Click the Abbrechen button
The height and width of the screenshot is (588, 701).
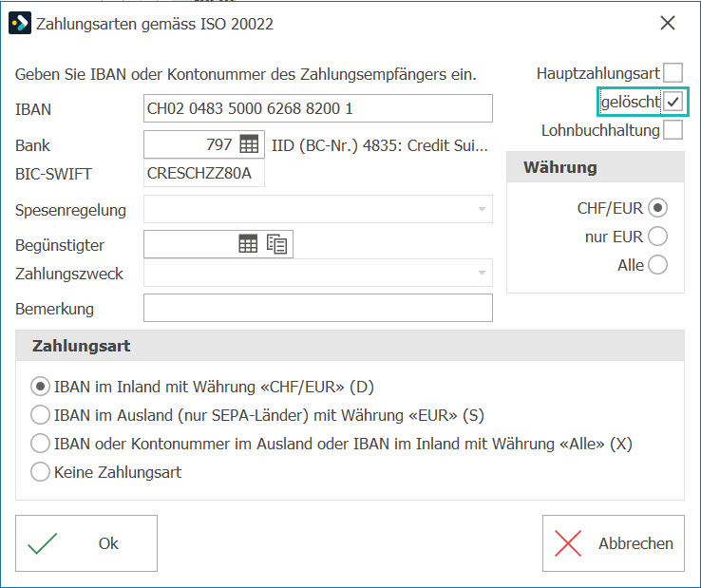(614, 543)
